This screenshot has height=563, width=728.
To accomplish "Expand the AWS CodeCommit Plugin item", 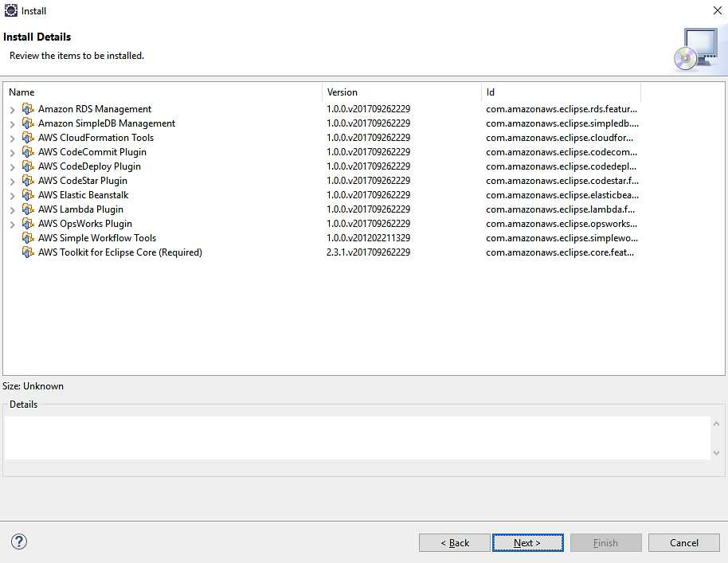I will tap(13, 153).
